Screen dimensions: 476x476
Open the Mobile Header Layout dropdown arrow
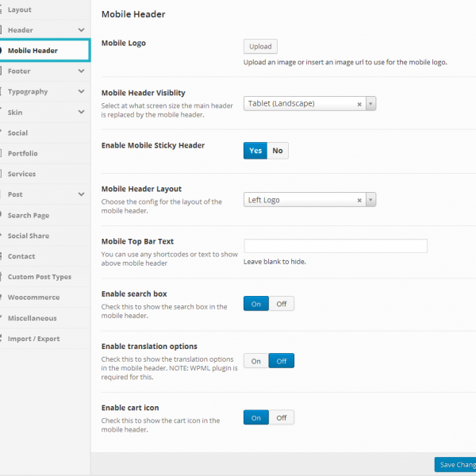click(x=370, y=200)
